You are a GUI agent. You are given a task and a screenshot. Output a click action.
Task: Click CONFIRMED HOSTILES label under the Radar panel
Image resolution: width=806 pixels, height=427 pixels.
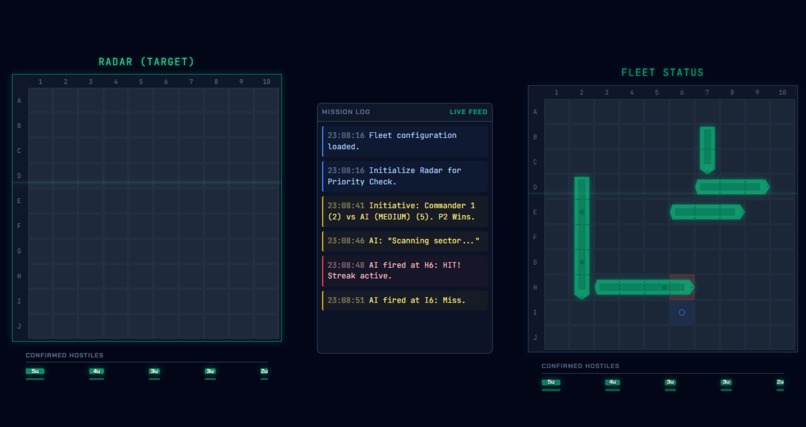pos(64,356)
